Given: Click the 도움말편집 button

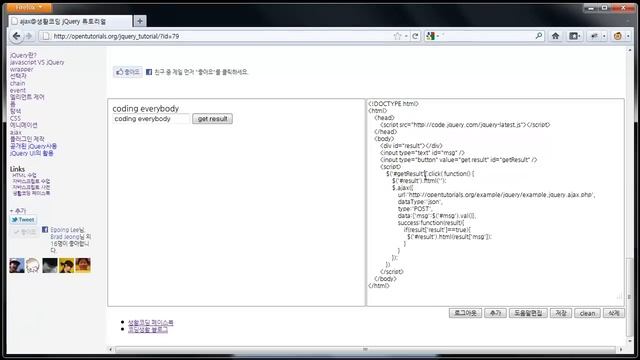Looking at the screenshot, I should [528, 313].
